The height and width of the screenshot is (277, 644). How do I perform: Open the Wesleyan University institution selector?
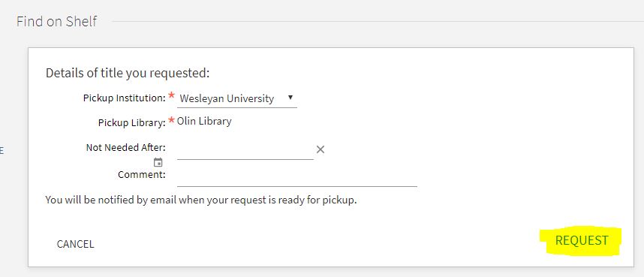236,98
